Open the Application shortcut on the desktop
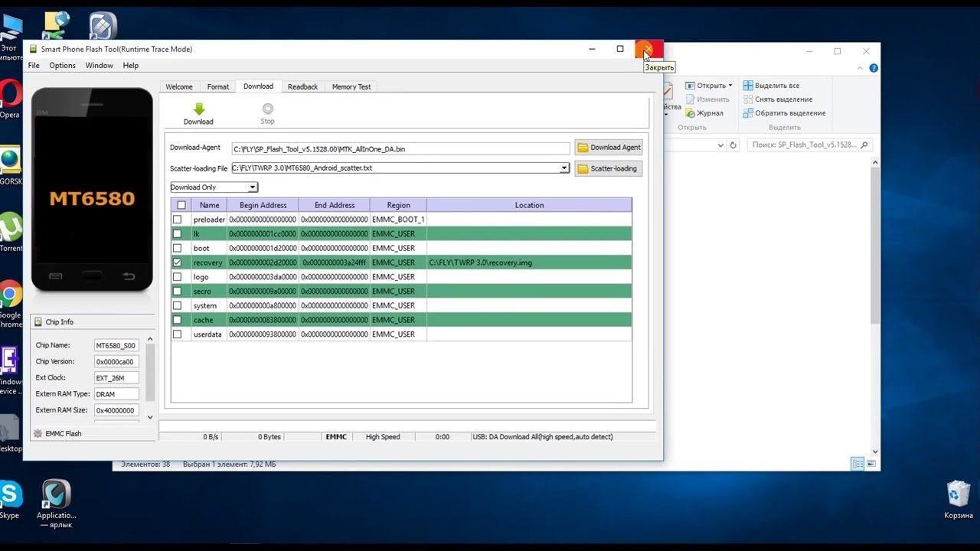The width and height of the screenshot is (980, 551). (56, 504)
